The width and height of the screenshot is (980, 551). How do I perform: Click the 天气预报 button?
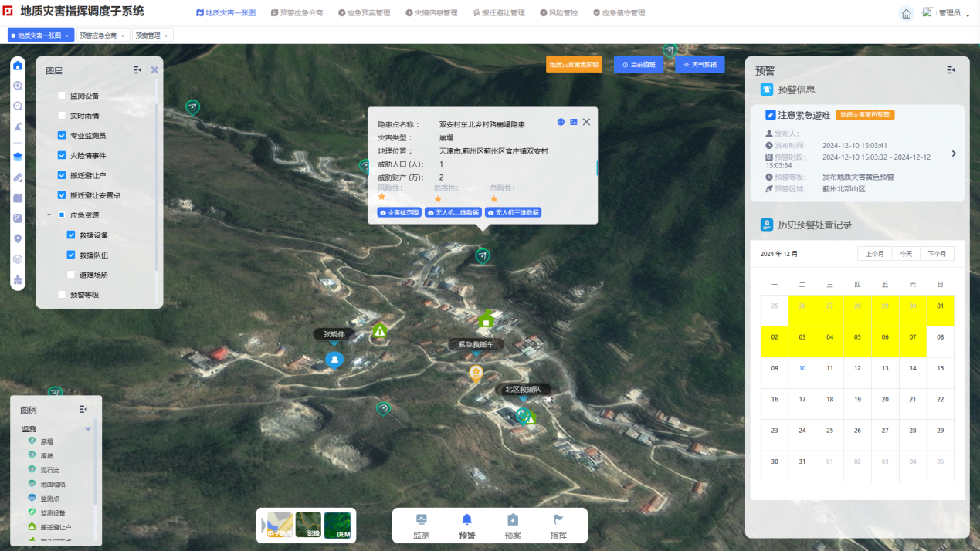700,65
